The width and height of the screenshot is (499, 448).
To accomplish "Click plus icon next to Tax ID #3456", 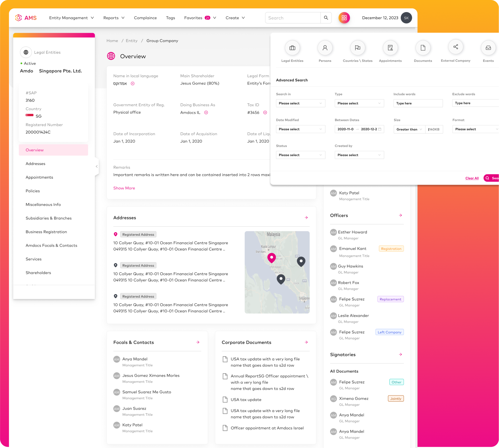I will [265, 113].
